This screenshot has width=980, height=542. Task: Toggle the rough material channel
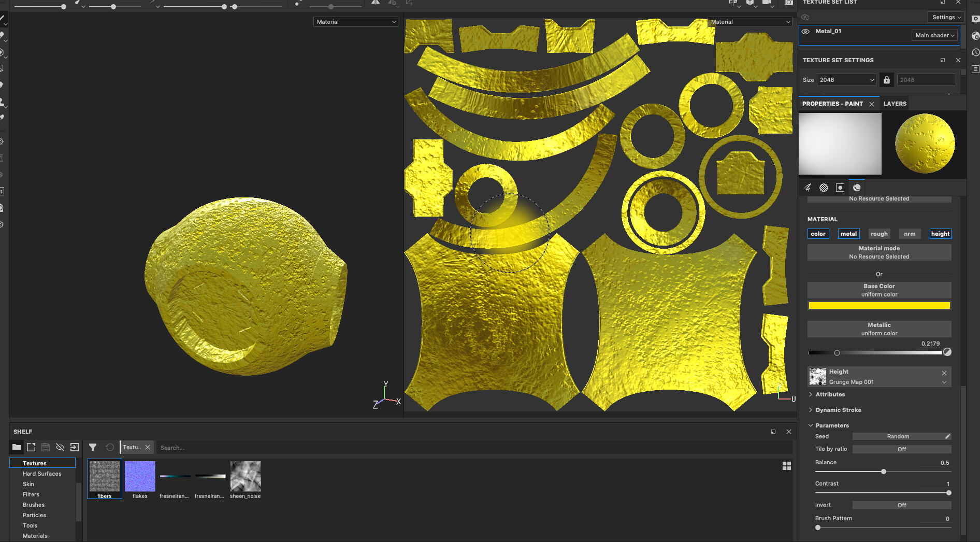coord(879,234)
